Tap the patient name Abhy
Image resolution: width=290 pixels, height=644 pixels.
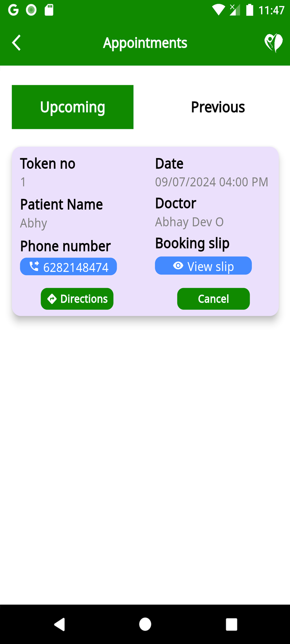[x=34, y=223]
